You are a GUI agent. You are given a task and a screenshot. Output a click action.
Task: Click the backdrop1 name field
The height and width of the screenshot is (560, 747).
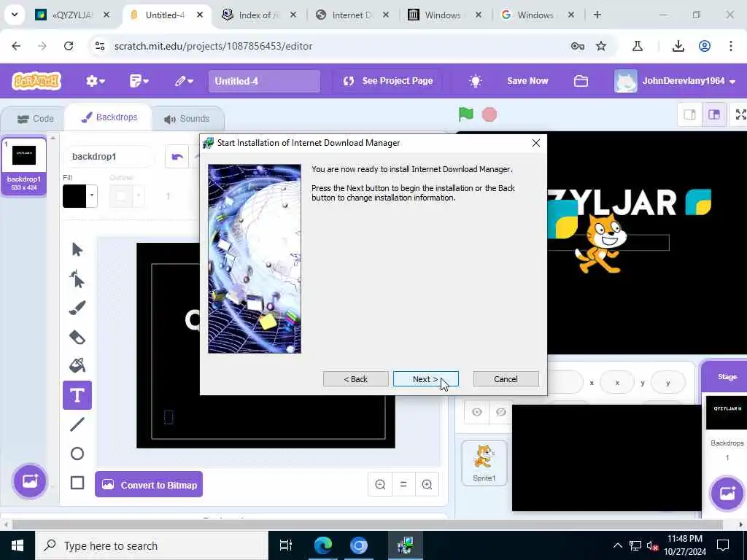(x=109, y=157)
